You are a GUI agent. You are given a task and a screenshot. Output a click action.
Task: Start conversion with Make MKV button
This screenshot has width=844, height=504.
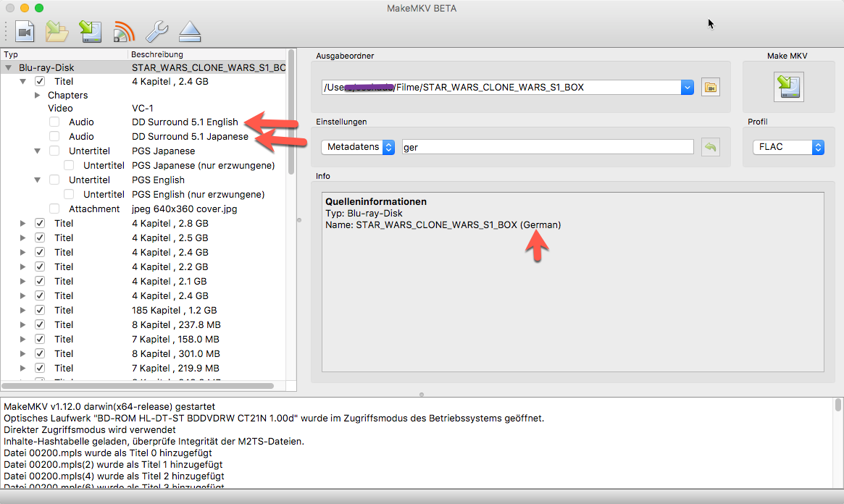coord(788,87)
